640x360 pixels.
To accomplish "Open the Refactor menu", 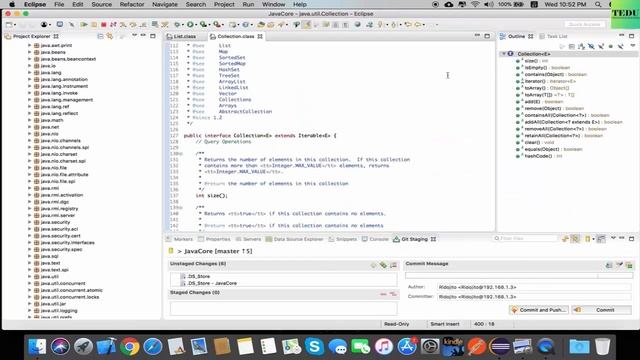I will [131, 4].
